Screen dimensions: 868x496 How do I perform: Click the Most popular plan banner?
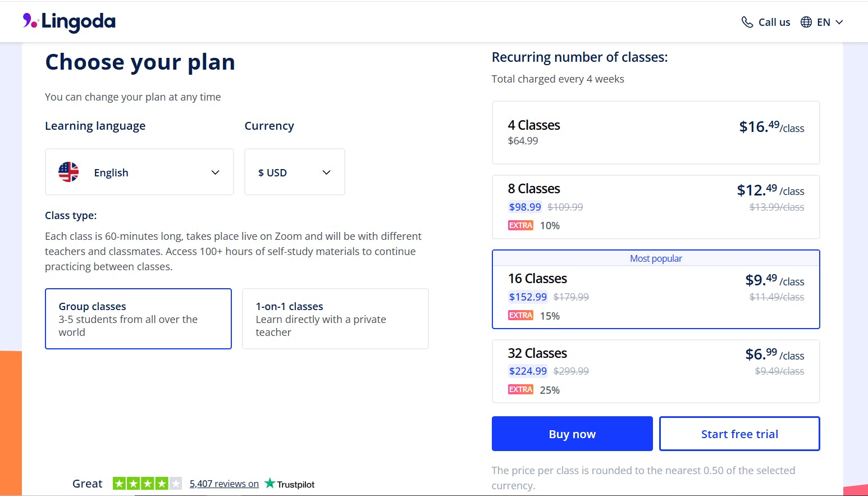(x=655, y=258)
